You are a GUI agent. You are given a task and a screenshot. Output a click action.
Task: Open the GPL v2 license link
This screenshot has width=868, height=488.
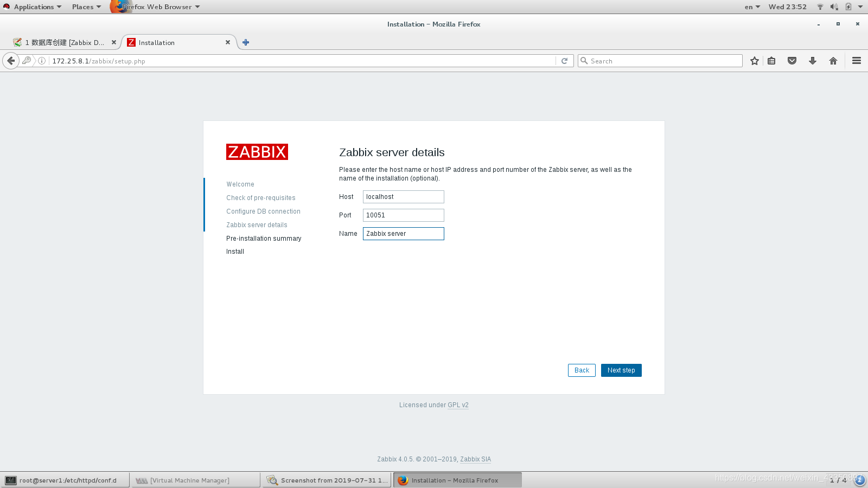pyautogui.click(x=458, y=405)
